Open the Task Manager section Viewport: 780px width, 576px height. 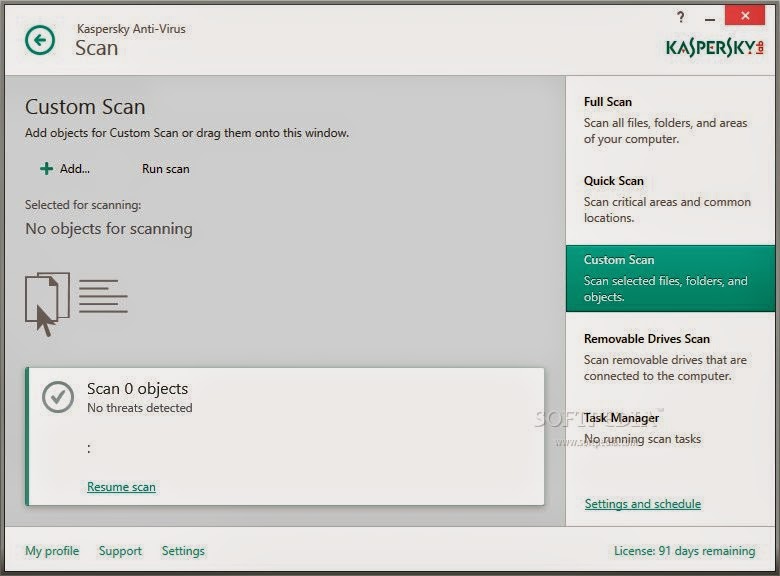[x=670, y=428]
